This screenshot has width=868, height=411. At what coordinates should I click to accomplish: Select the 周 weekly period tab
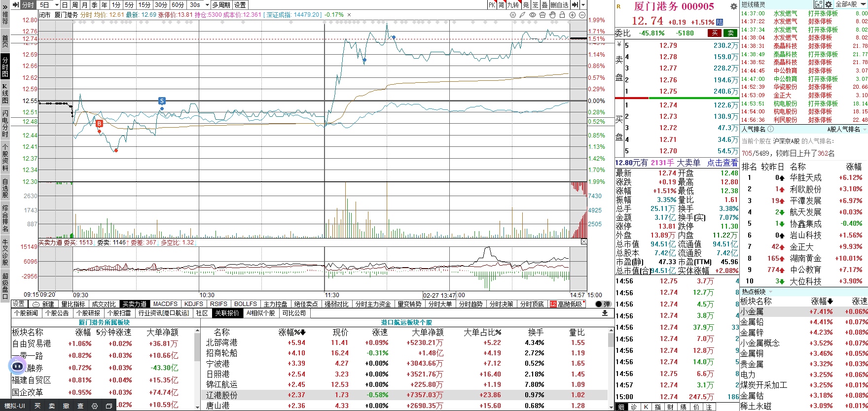click(74, 5)
